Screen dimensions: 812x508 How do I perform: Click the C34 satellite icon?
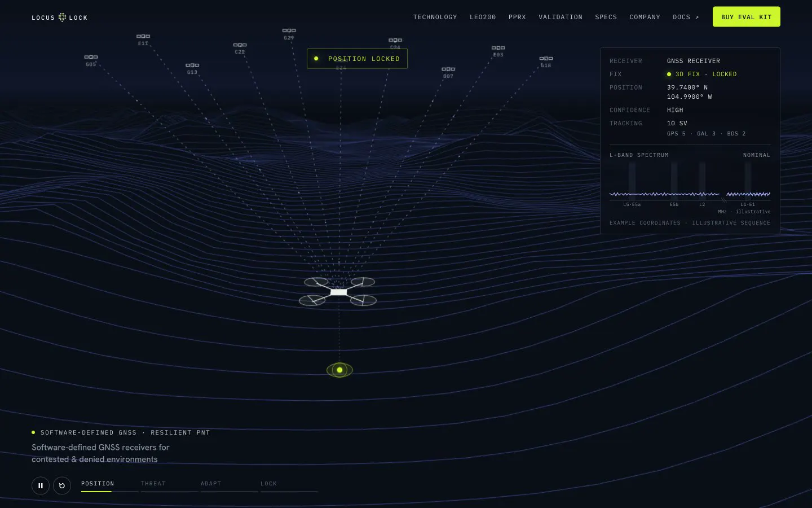[395, 40]
